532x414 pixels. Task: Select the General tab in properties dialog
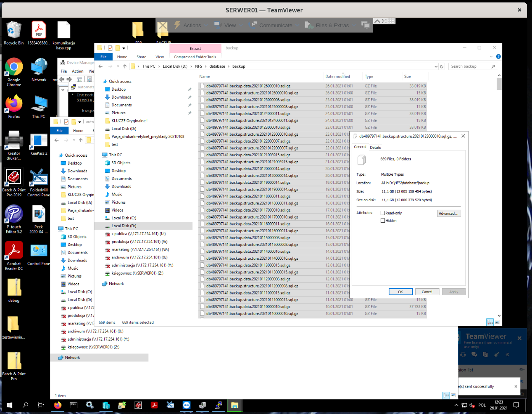pos(360,147)
